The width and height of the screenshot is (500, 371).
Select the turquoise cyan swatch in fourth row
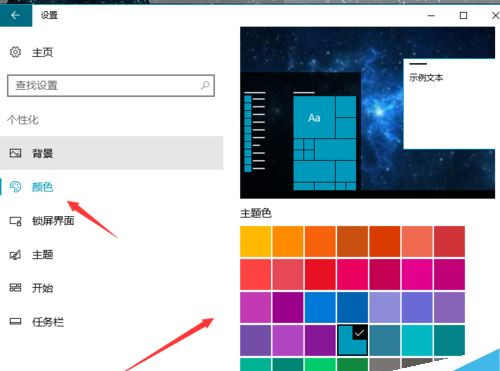tap(417, 340)
